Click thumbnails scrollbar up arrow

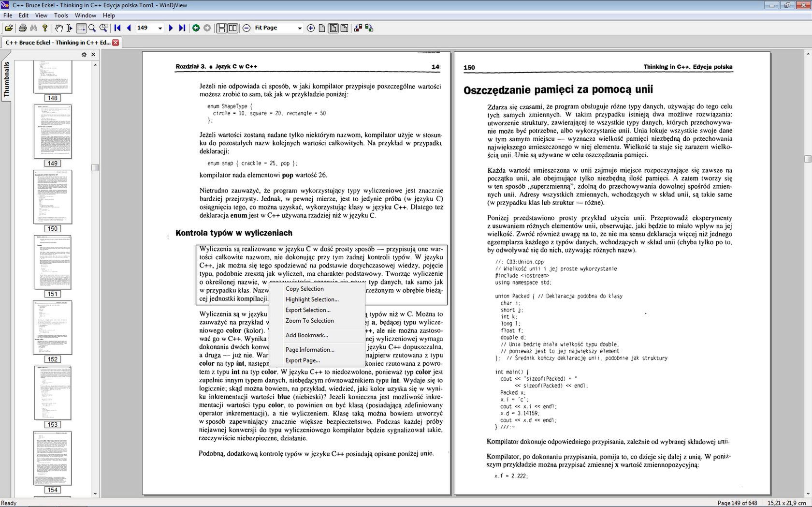tap(95, 64)
